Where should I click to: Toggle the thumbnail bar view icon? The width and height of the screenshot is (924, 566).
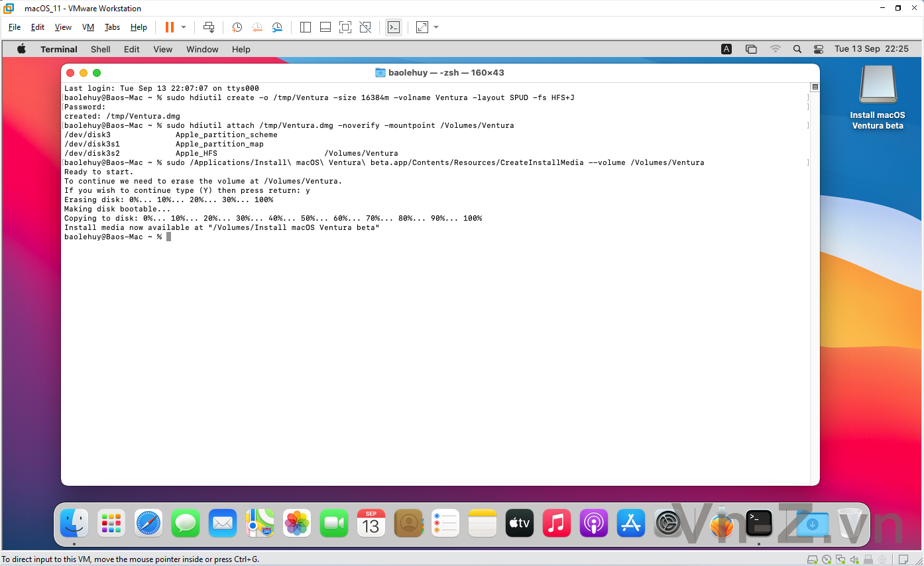[x=325, y=27]
